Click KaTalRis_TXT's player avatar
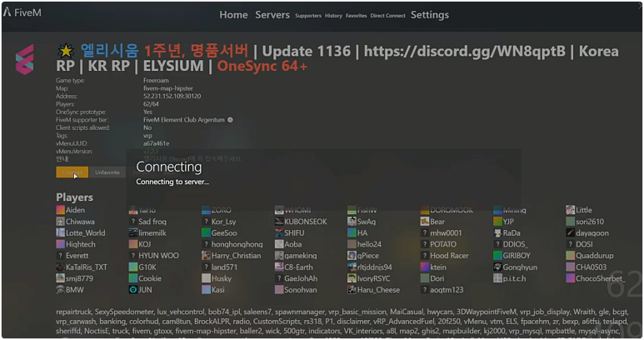Screen dimensions: 644x340 (x=60, y=267)
